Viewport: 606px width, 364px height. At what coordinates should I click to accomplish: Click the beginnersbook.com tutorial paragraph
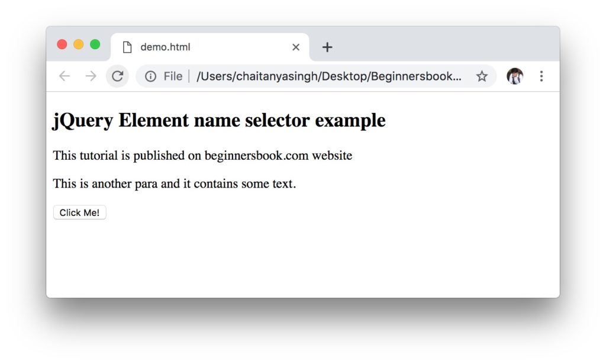tap(202, 155)
